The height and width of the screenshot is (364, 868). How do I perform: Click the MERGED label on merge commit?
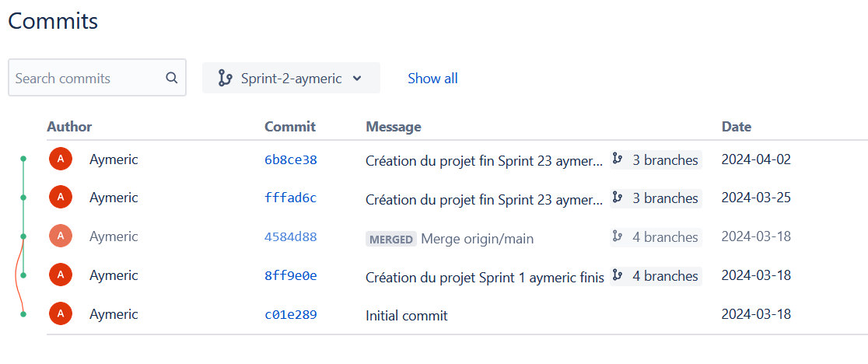click(391, 239)
